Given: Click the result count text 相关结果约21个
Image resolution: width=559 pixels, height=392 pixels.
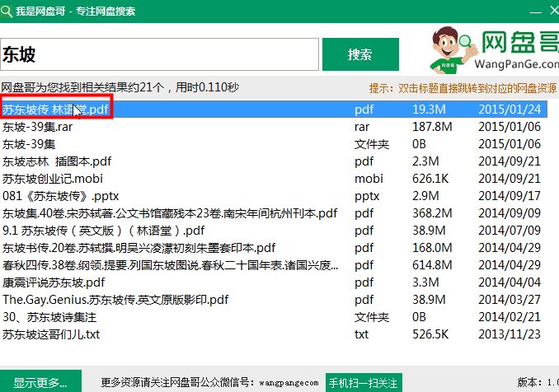Looking at the screenshot, I should click(123, 87).
